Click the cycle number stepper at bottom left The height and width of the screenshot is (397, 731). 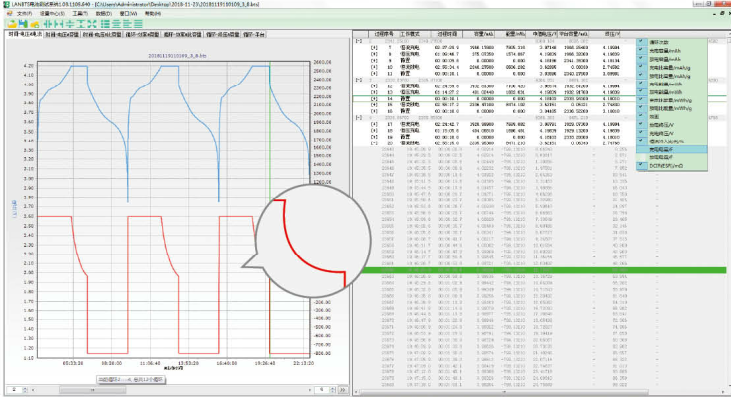(17, 390)
